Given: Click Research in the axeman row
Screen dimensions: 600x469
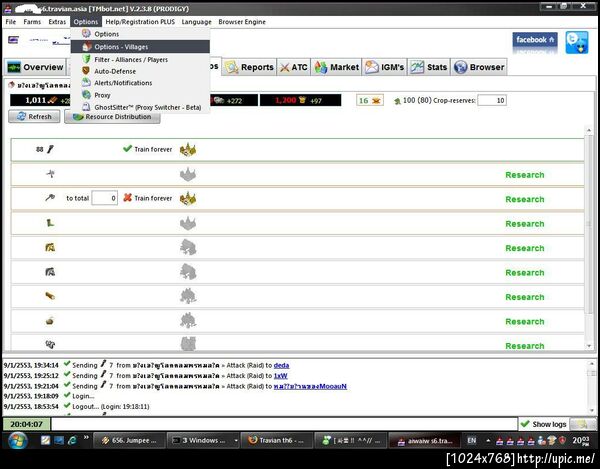Looking at the screenshot, I should click(x=525, y=199).
